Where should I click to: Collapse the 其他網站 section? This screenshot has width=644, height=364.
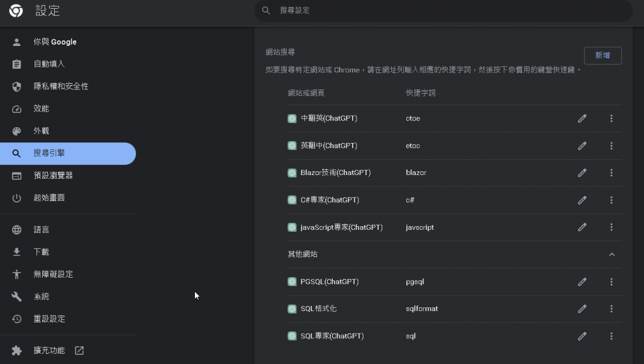[x=611, y=254]
